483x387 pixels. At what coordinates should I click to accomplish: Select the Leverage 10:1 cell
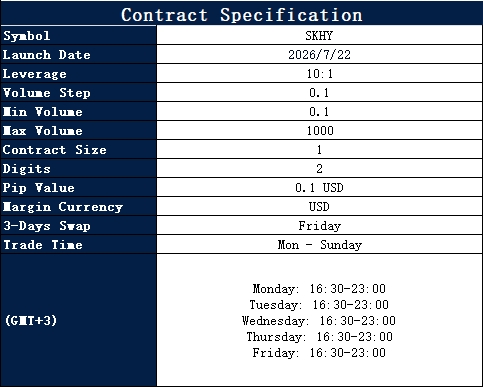click(x=319, y=73)
